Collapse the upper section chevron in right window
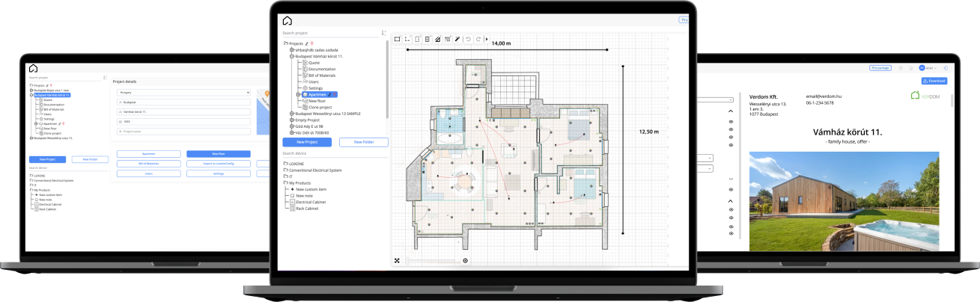Screen dimensions: 980x302 731,111
